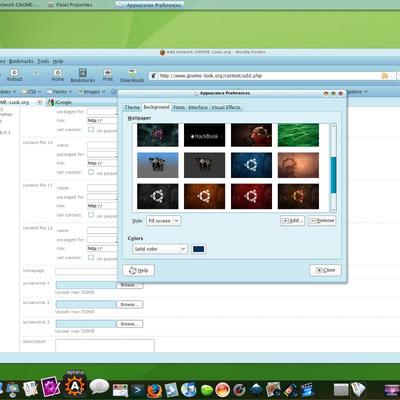Close the GNOME-Look.org browser tab
Viewport: 400px width, 400px height.
(x=40, y=102)
